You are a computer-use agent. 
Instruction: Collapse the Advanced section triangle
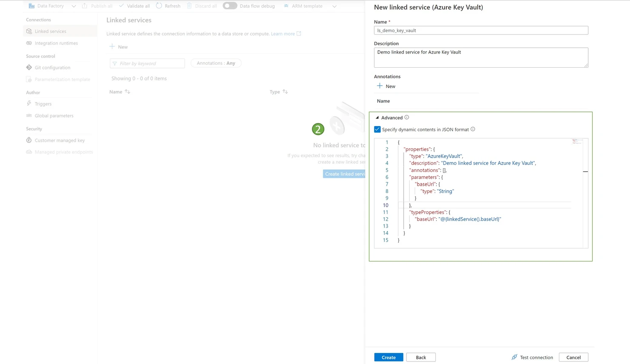pos(377,118)
